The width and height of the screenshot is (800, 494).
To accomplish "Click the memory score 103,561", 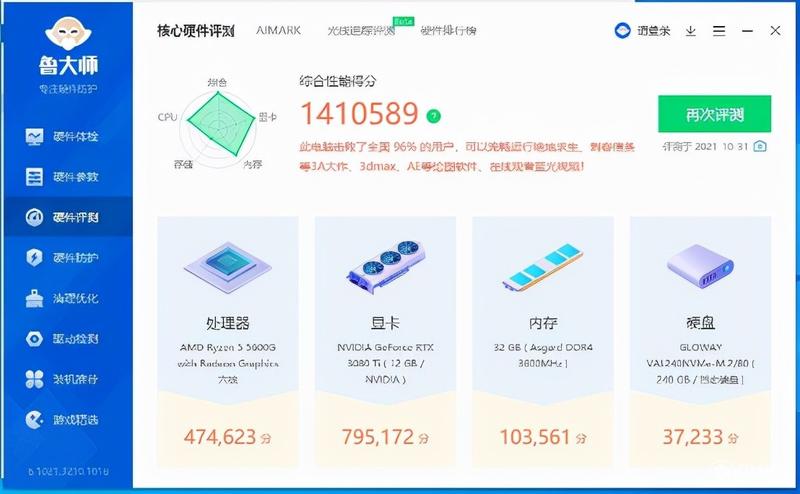I will pos(535,437).
